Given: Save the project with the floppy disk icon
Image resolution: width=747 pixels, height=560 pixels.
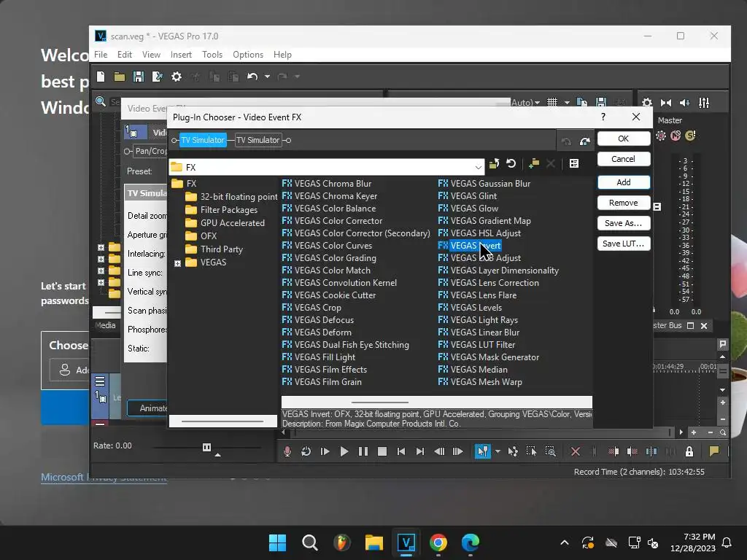Looking at the screenshot, I should (x=138, y=77).
